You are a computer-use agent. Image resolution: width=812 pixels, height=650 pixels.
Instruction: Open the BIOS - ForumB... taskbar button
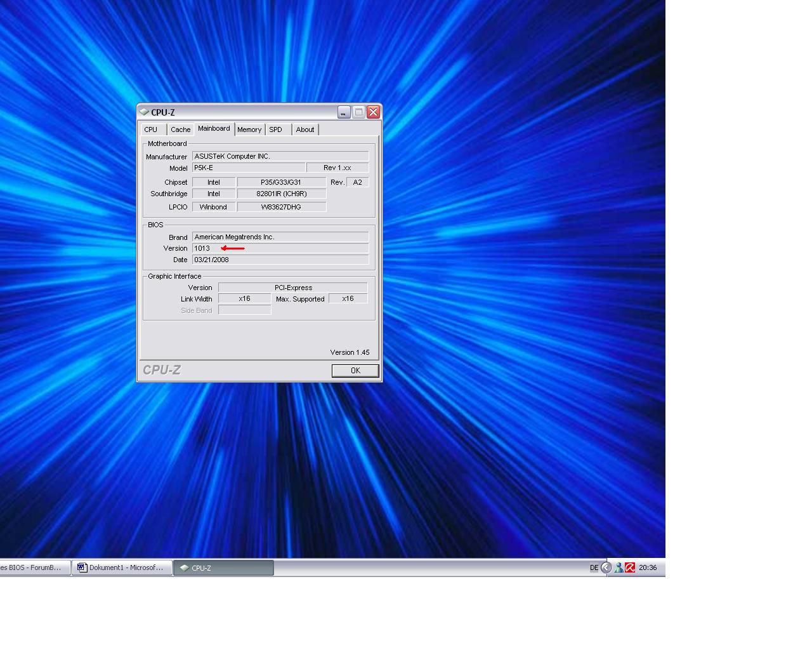coord(35,568)
